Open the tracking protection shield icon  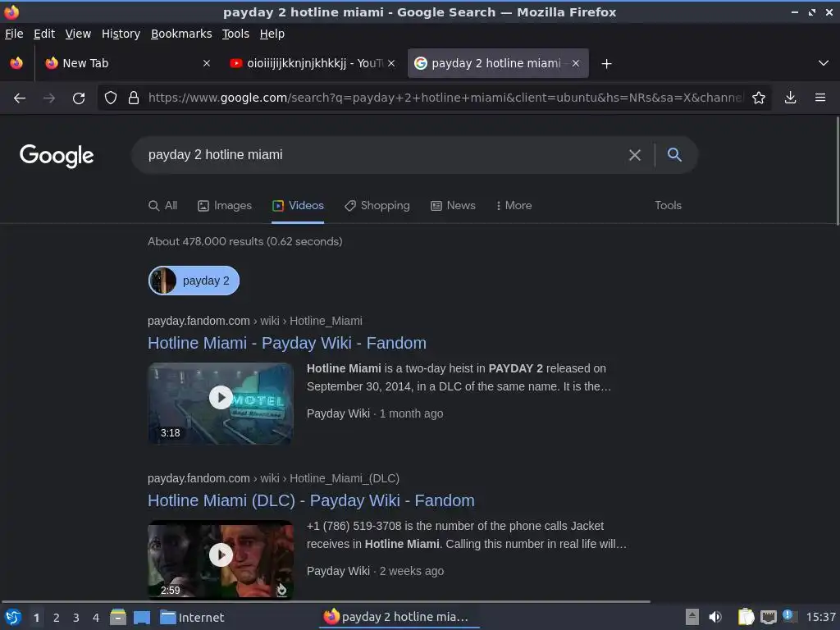[111, 98]
